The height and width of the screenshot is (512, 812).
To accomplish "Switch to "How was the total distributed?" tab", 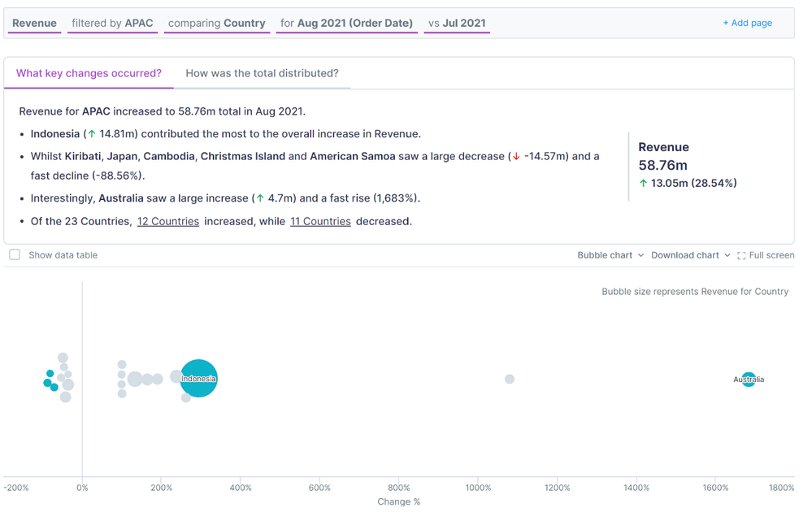I will pos(262,73).
